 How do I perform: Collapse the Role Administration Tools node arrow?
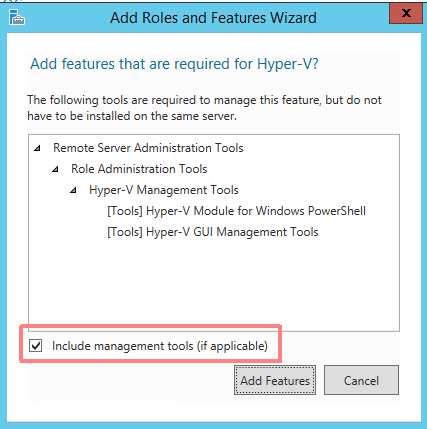[x=55, y=169]
